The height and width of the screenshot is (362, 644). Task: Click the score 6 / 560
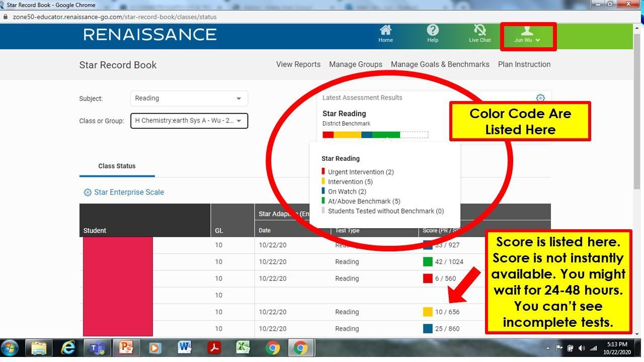(x=446, y=279)
